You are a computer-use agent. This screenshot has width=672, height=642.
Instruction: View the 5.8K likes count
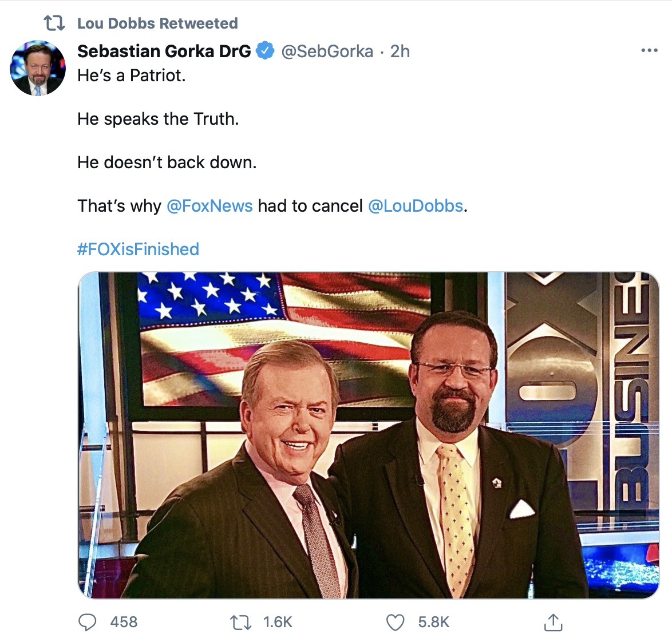[x=434, y=623]
